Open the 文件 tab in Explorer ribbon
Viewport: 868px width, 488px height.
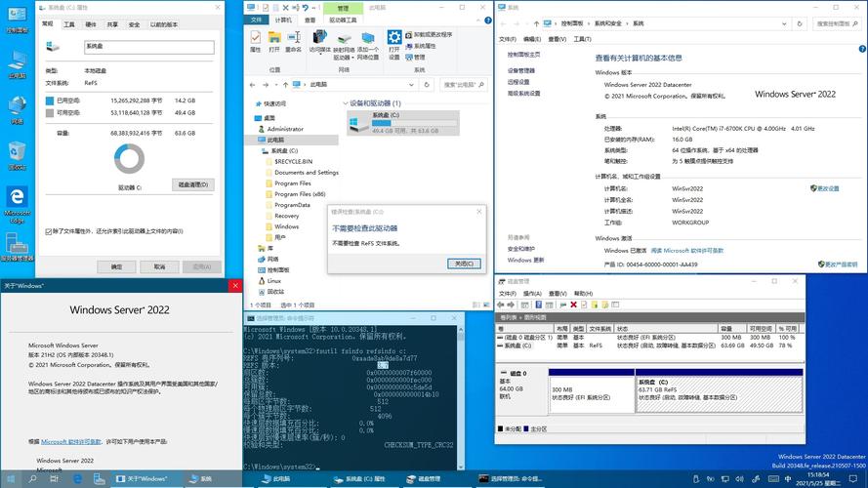256,20
